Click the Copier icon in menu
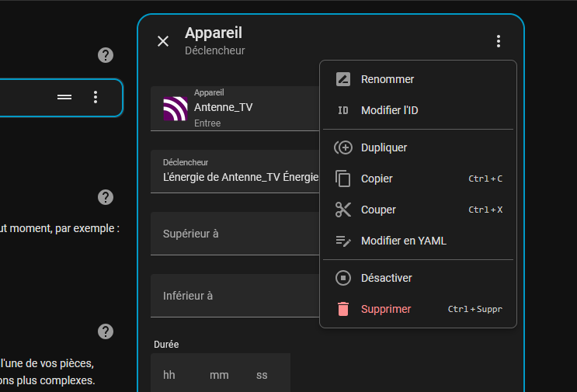577x392 pixels. pyautogui.click(x=343, y=179)
